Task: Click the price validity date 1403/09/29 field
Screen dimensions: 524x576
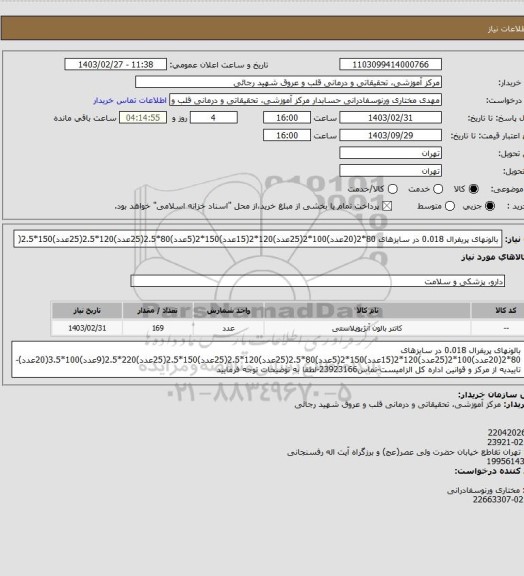Action: (390, 135)
